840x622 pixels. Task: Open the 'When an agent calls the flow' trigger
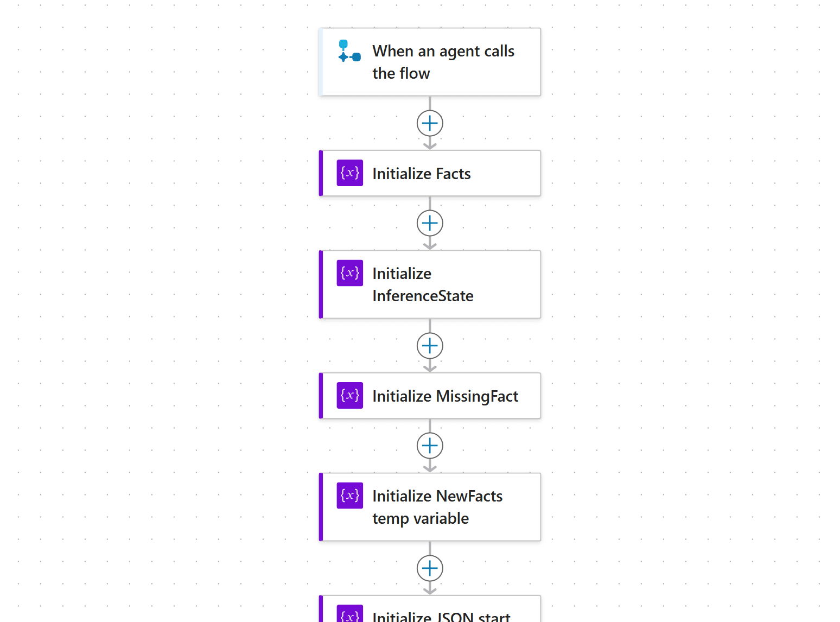tap(430, 62)
